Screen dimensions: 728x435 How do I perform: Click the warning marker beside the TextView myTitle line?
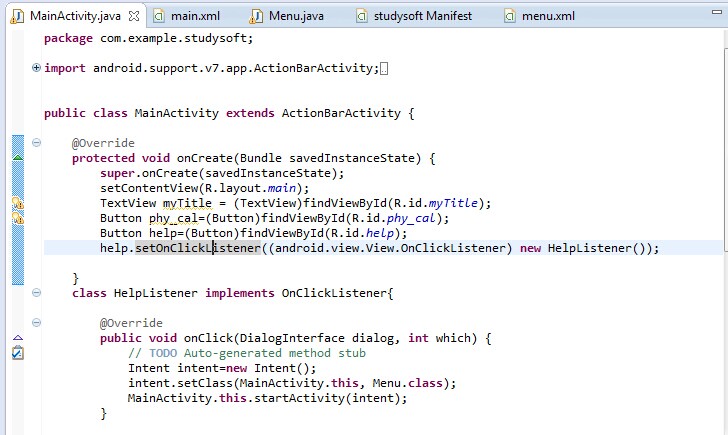17,203
